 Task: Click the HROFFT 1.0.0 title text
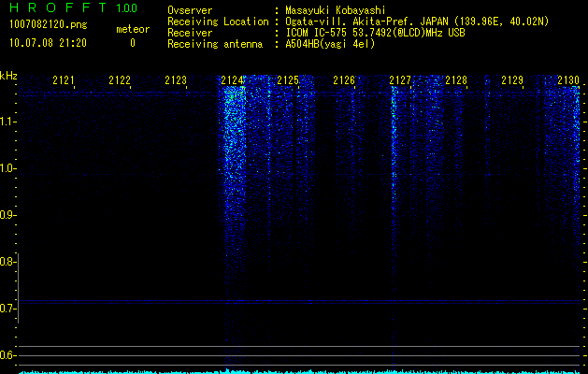[73, 7]
